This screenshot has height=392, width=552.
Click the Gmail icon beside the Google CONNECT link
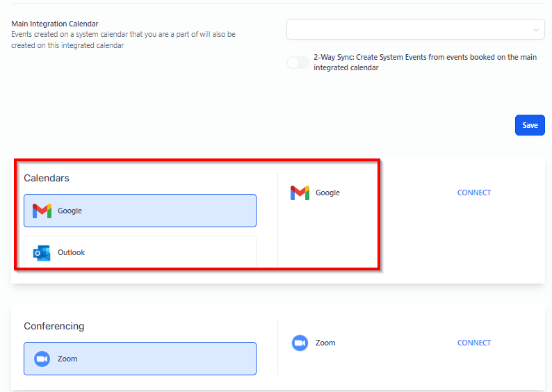(x=300, y=193)
